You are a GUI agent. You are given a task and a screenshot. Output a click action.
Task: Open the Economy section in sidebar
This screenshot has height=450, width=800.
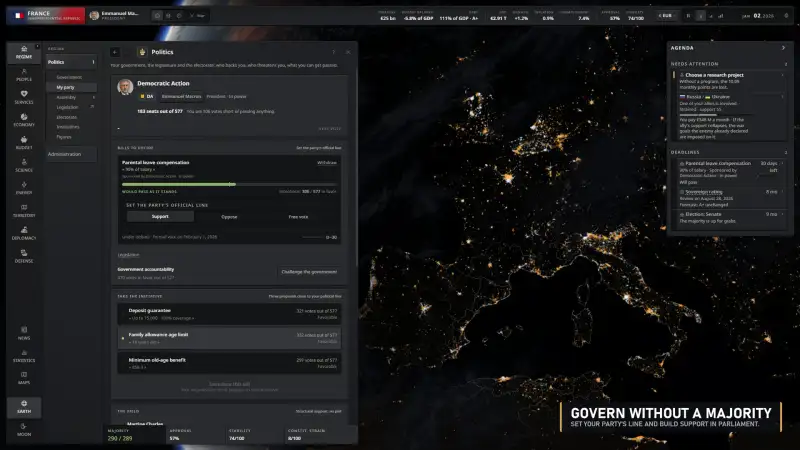(23, 120)
